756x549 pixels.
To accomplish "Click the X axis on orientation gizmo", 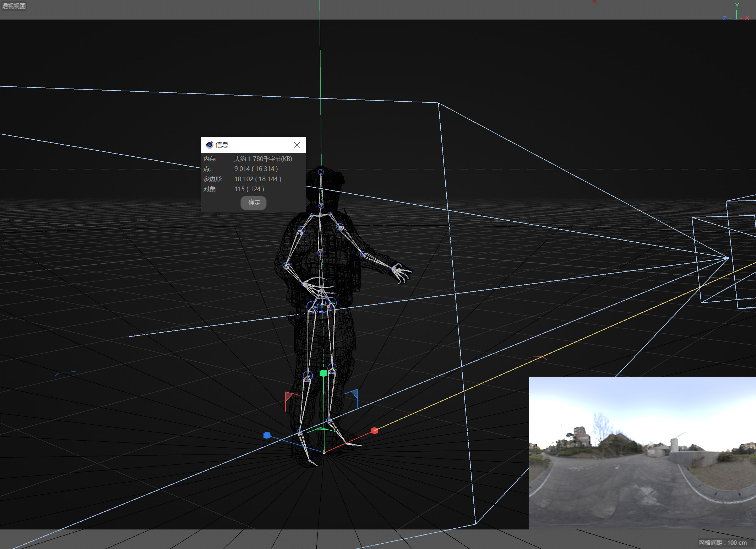I will click(747, 18).
